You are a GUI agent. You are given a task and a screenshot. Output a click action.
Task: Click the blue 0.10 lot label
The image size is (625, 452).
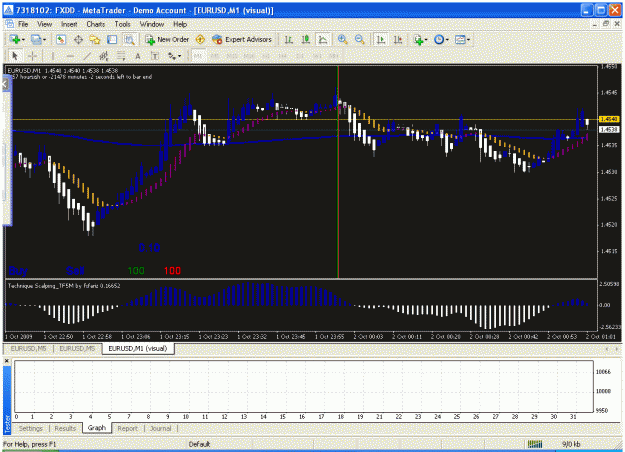point(149,248)
